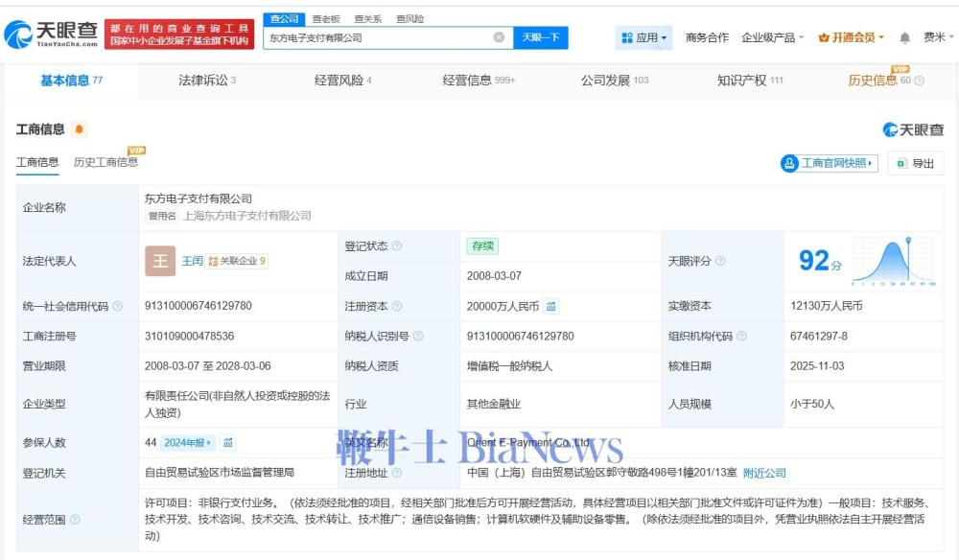Click help icon next to 天眼评分
The height and width of the screenshot is (560, 959).
point(720,261)
